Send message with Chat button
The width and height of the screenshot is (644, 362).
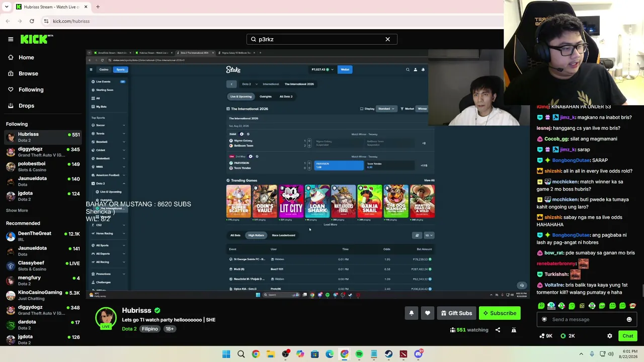click(x=628, y=336)
